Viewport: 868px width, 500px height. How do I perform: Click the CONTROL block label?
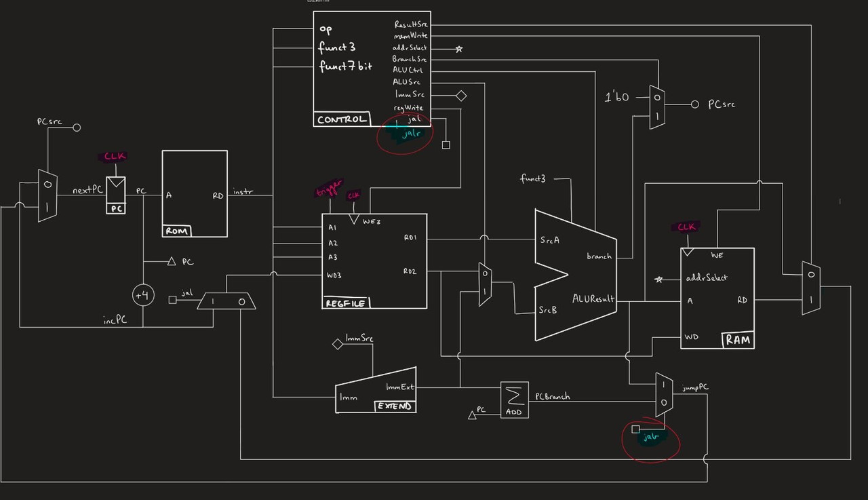pos(342,119)
